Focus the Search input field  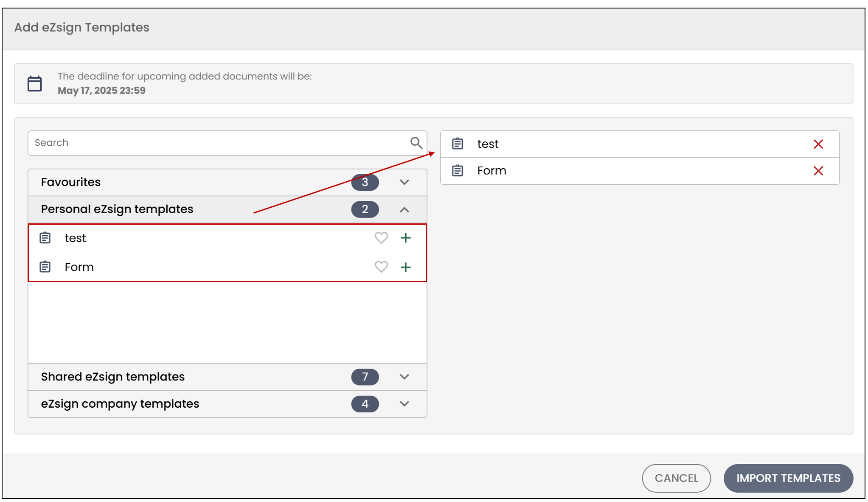coord(228,143)
